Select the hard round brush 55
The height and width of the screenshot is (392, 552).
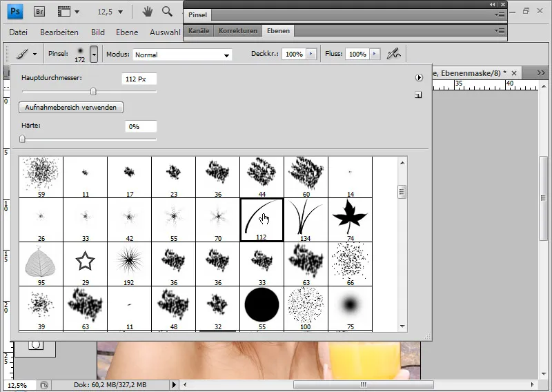tap(262, 308)
